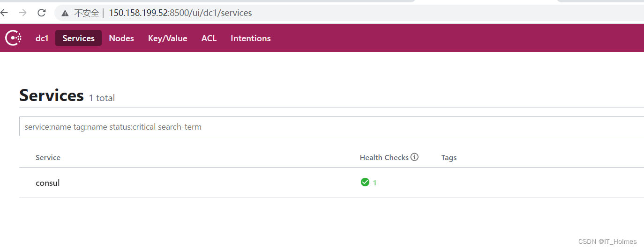Open the Nodes tab
Screen dimensions: 644x249
121,38
